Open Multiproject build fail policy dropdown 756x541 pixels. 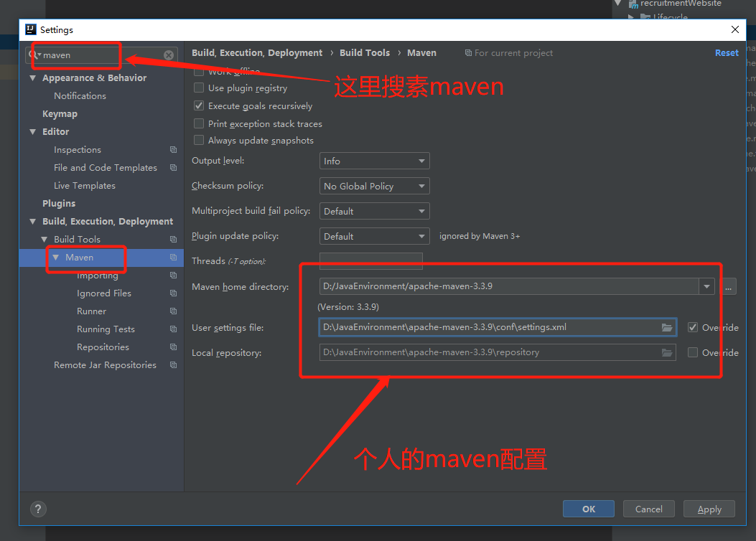point(374,211)
